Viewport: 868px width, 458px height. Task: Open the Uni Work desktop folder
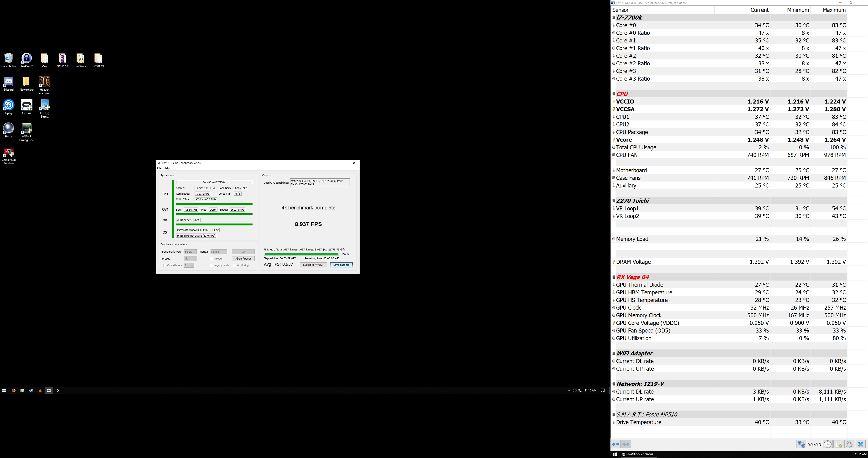[80, 60]
